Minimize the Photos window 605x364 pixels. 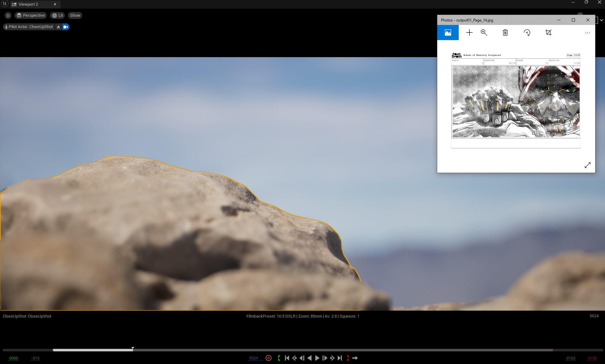point(559,20)
